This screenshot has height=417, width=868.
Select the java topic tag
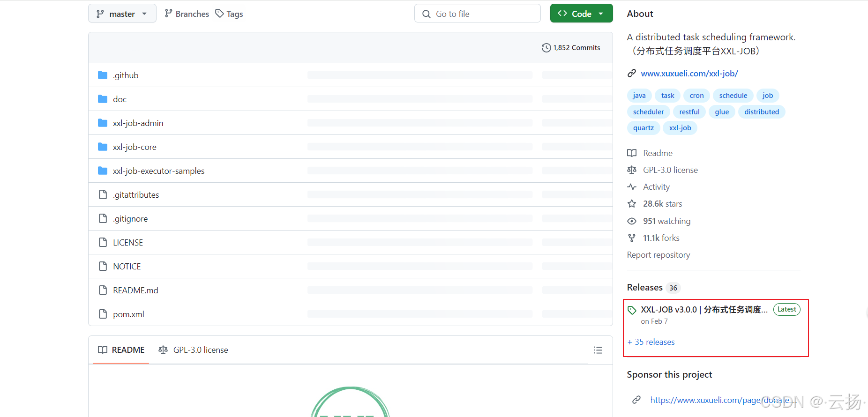639,96
